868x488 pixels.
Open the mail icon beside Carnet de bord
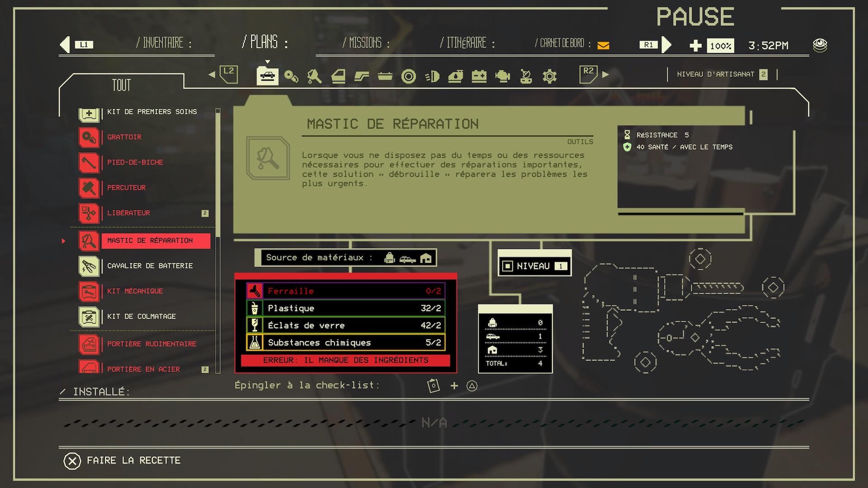[603, 45]
